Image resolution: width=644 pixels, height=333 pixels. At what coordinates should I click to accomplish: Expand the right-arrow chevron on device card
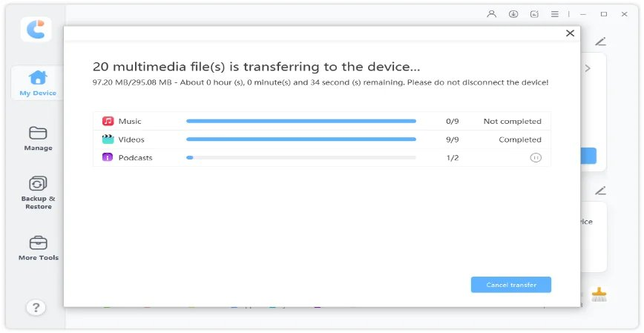click(588, 68)
